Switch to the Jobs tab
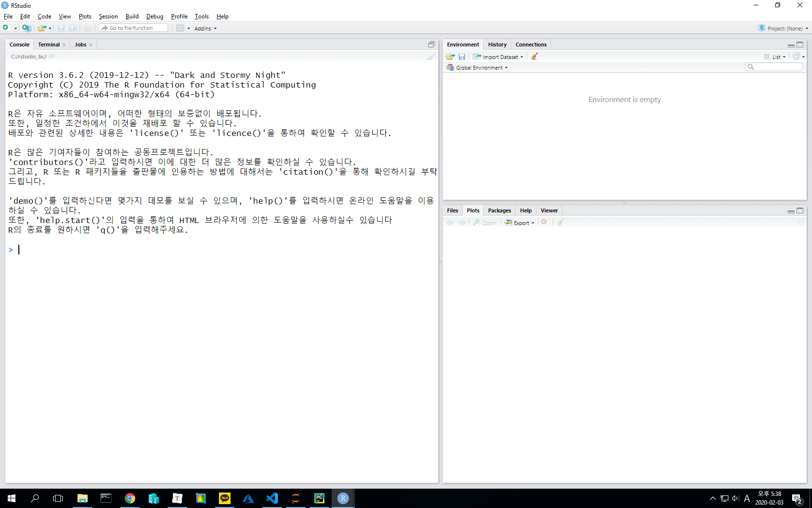The width and height of the screenshot is (812, 508). (x=81, y=45)
